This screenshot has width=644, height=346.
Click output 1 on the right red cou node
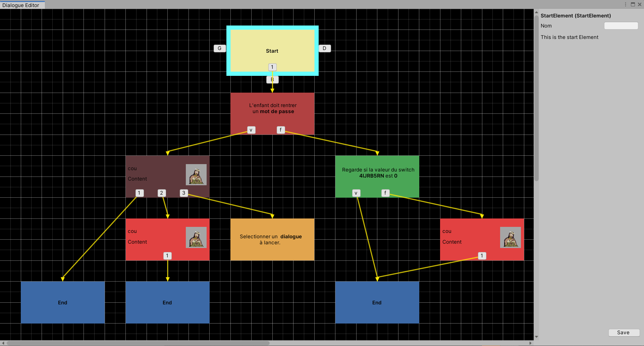(482, 255)
